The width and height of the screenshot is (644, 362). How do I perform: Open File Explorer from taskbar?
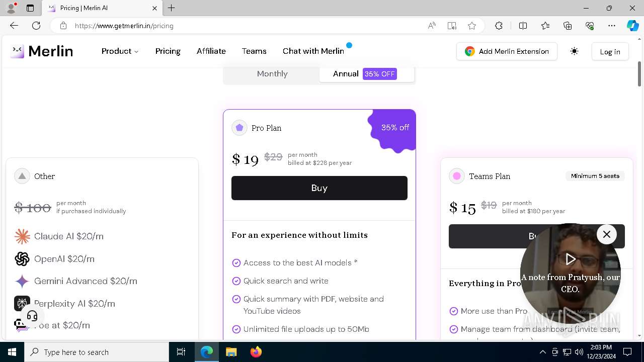(x=231, y=352)
